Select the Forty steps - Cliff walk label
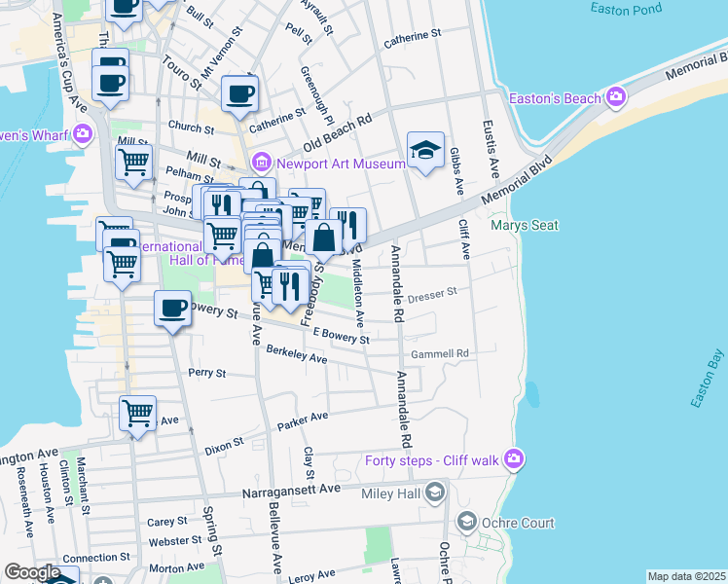 tap(432, 460)
